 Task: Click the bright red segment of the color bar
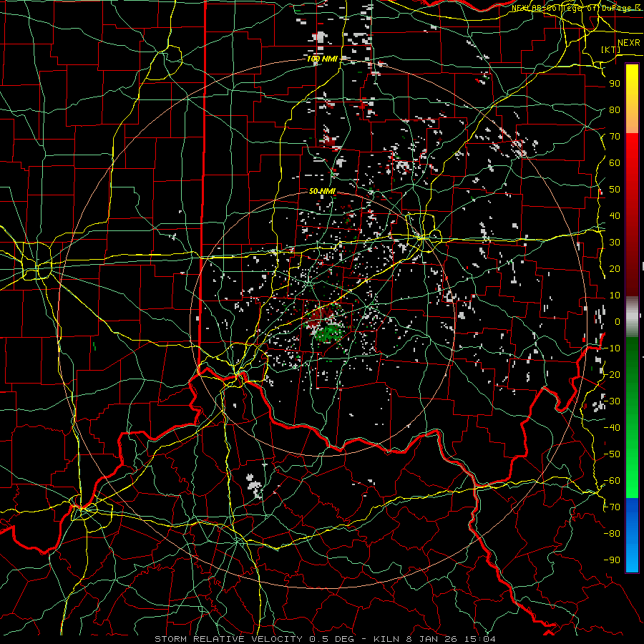click(x=632, y=150)
